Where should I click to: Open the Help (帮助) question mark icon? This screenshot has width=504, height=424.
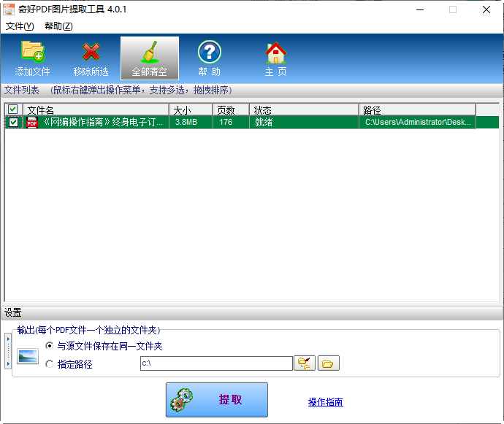(x=209, y=58)
